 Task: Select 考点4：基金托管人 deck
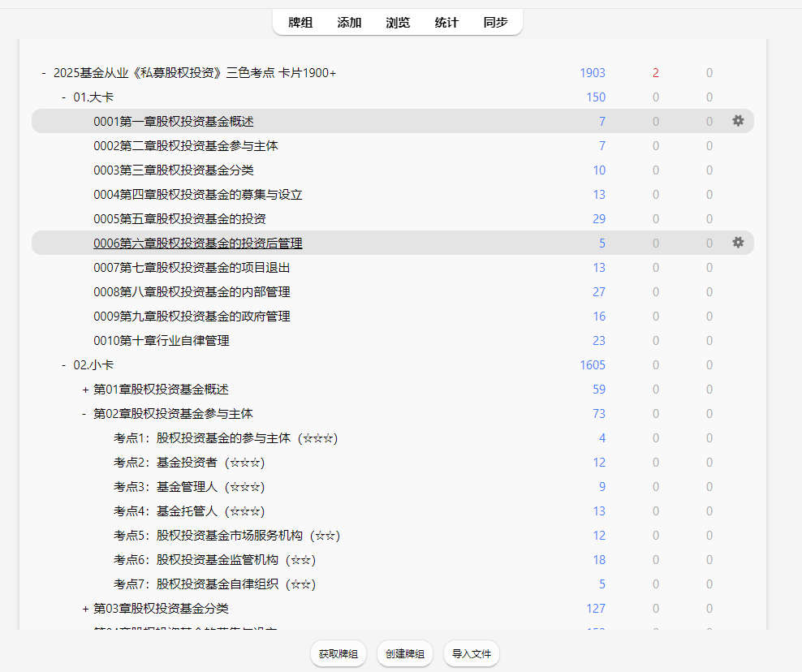click(189, 511)
